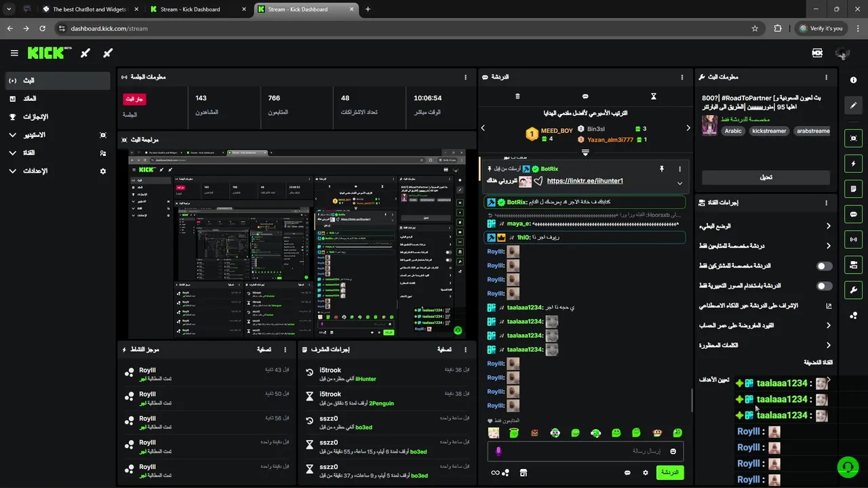Click the shop icon below the message box

523,472
